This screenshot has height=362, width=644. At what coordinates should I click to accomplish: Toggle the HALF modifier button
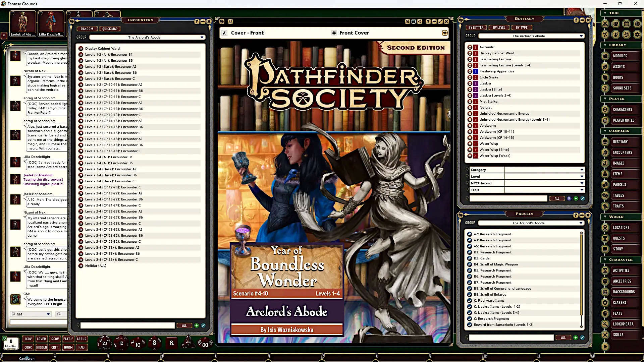tap(82, 347)
